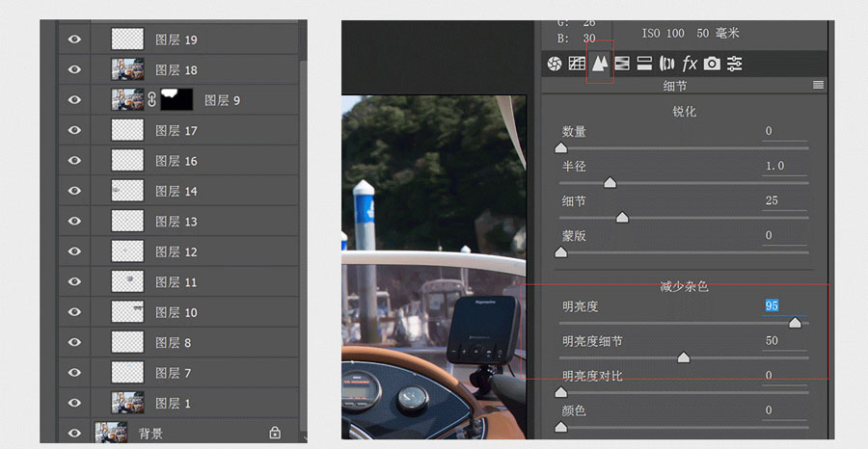868x449 pixels.
Task: Hide 图层 1 using its eye icon
Action: point(74,403)
